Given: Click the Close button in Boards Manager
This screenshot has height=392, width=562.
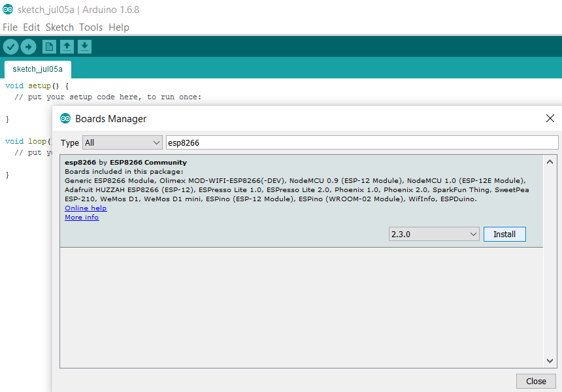Looking at the screenshot, I should pos(536,382).
